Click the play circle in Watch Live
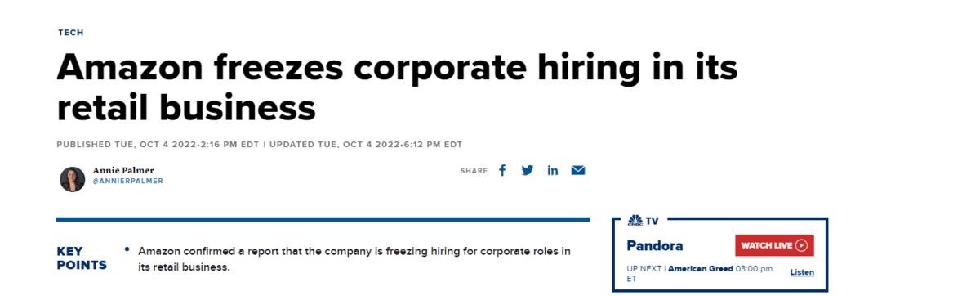 point(801,245)
